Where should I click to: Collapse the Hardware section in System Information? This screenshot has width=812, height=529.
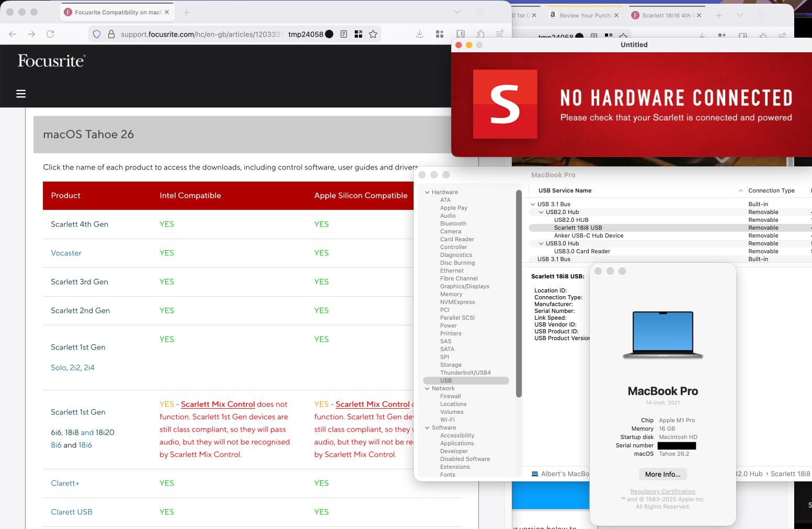(x=427, y=193)
